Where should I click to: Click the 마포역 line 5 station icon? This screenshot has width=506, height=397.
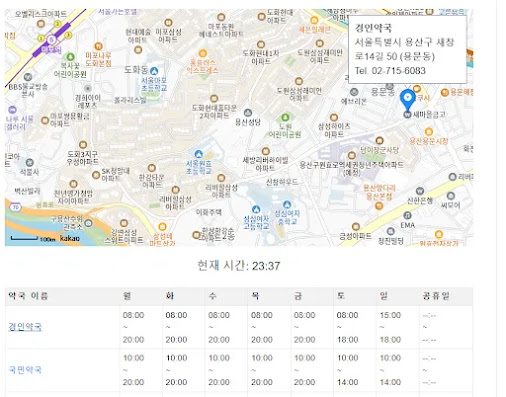coord(51,40)
